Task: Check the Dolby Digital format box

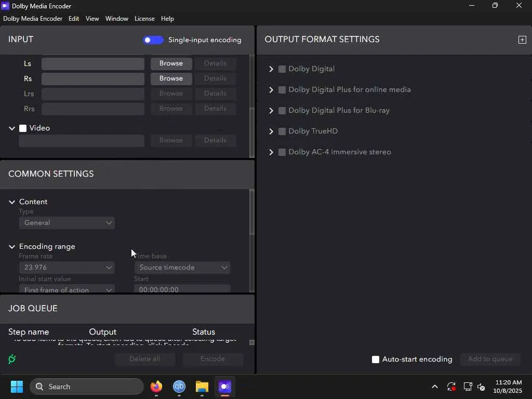Action: click(x=282, y=69)
